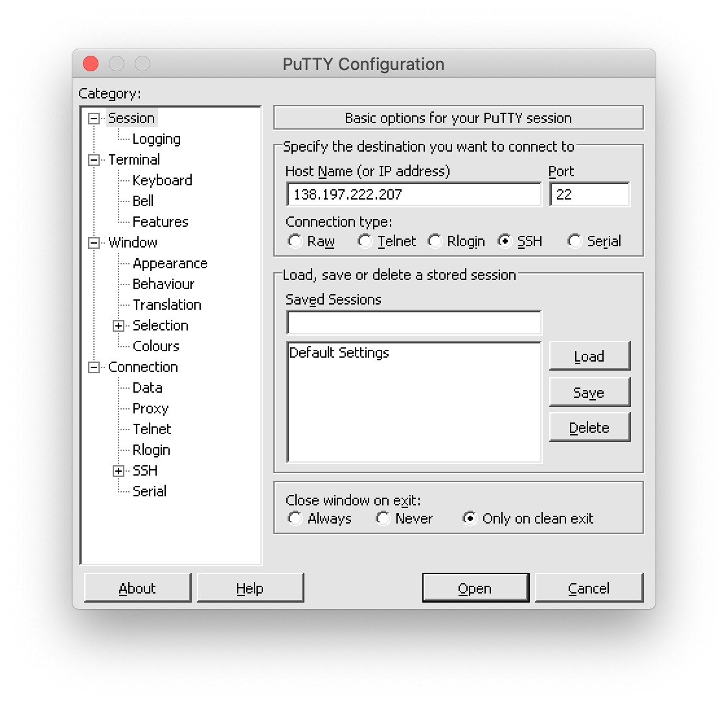
Task: Select the Connection category
Action: 143,367
